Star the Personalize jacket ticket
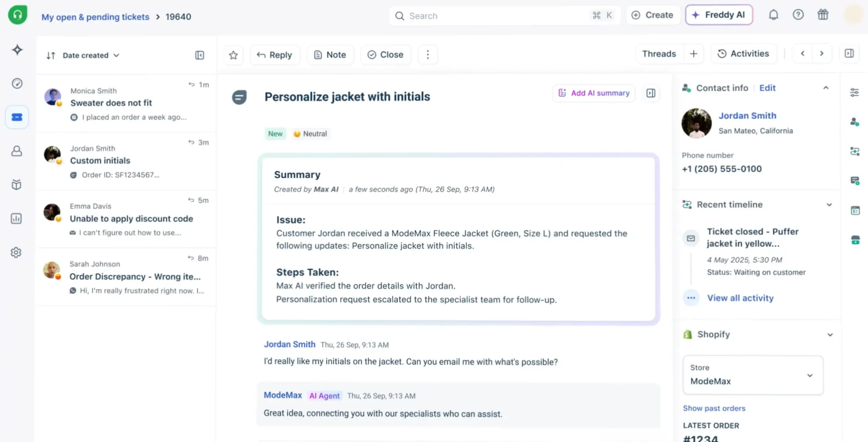Image resolution: width=868 pixels, height=442 pixels. click(233, 55)
